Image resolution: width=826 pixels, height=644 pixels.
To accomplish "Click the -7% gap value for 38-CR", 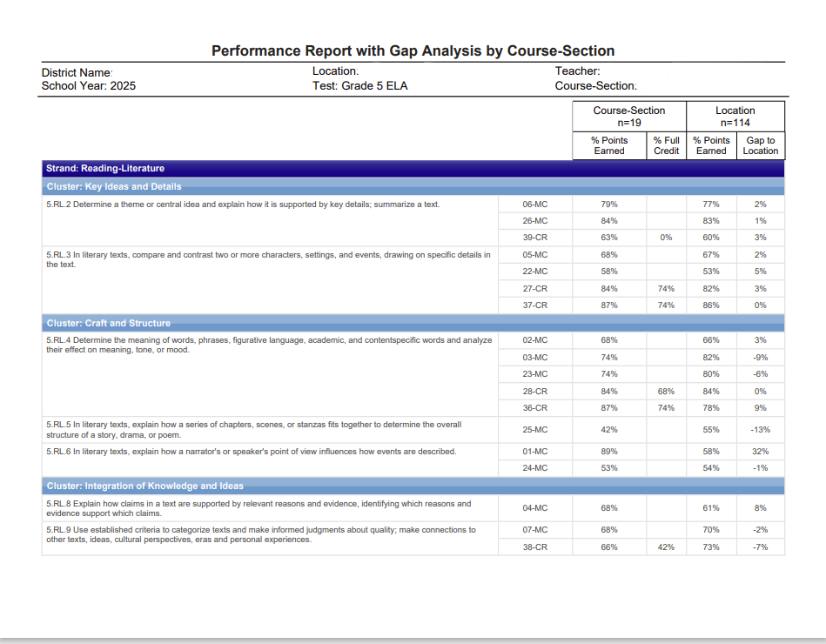I will tap(760, 547).
